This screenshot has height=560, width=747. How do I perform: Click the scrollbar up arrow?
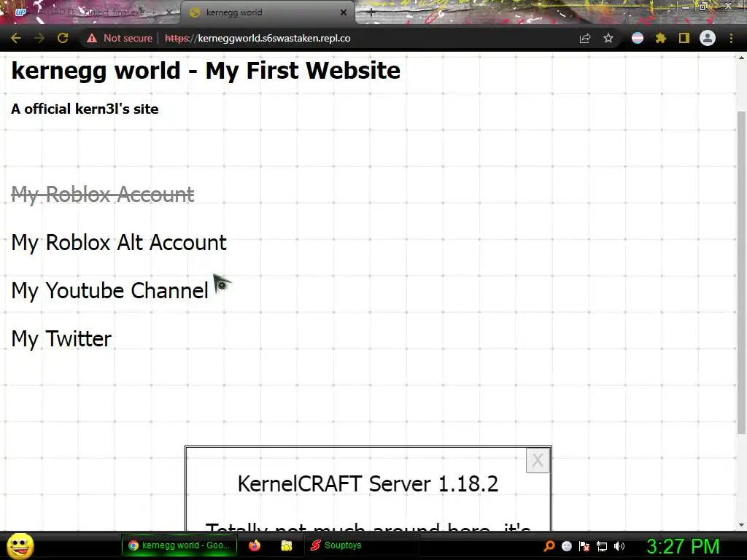click(x=741, y=58)
